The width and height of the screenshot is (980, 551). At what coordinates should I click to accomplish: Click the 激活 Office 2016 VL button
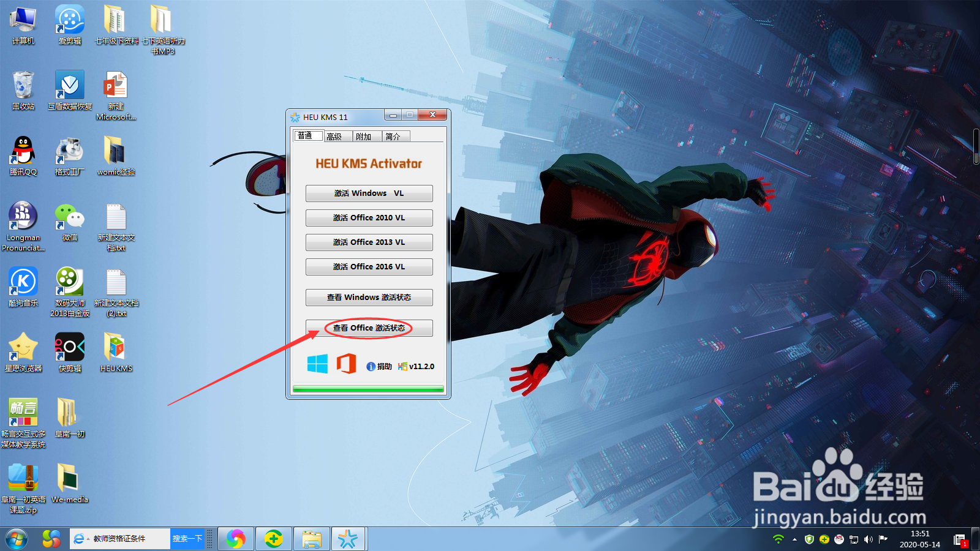tap(369, 267)
